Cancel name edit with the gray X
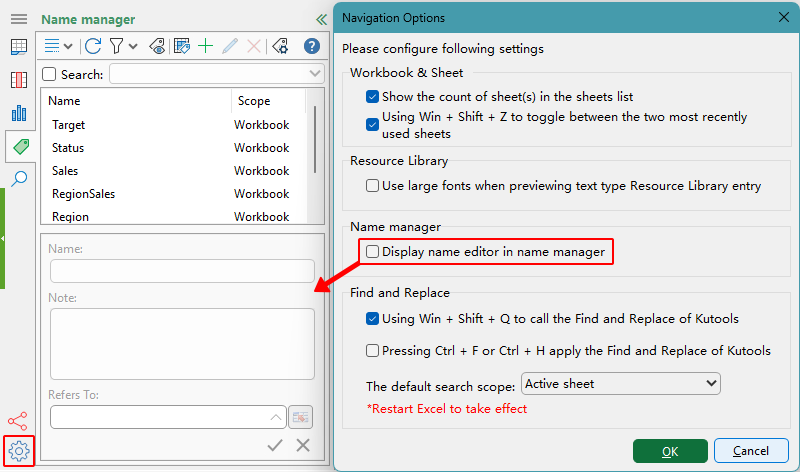This screenshot has width=800, height=472. 303,445
